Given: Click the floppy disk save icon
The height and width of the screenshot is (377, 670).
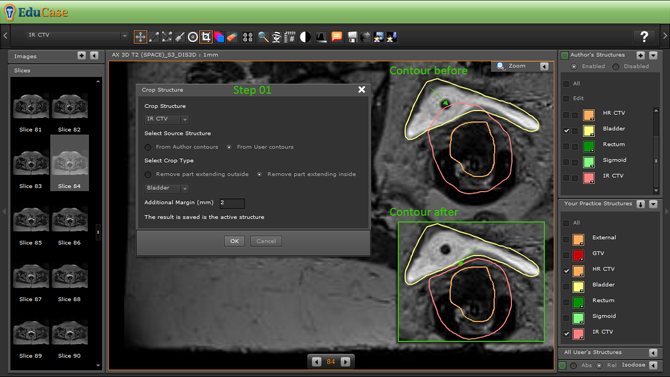Looking at the screenshot, I should point(352,37).
